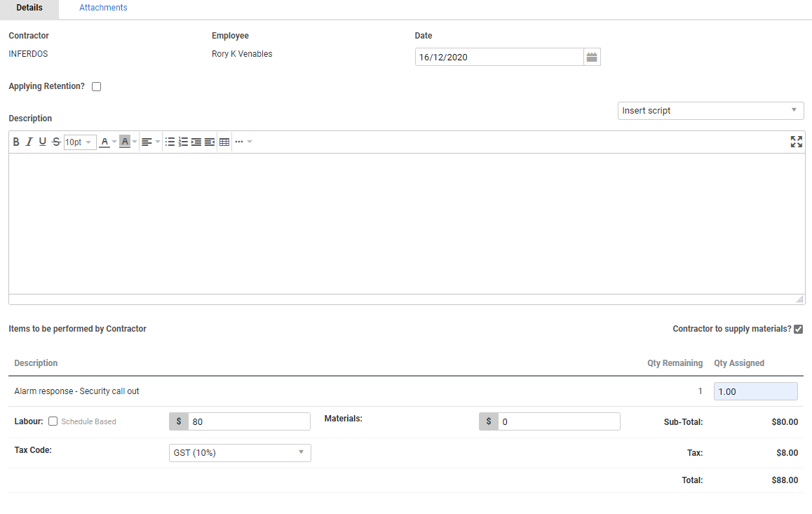Enable Schedule Based labour checkbox

click(53, 421)
